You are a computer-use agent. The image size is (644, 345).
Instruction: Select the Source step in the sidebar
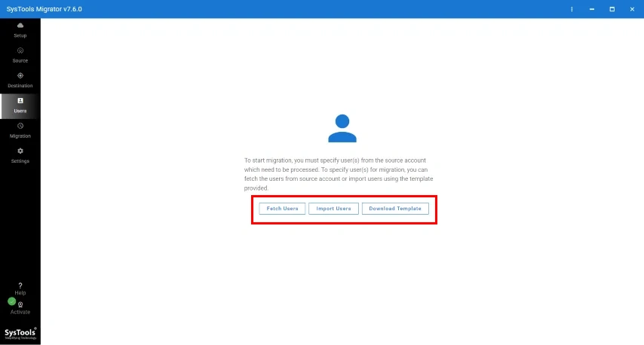pyautogui.click(x=20, y=56)
